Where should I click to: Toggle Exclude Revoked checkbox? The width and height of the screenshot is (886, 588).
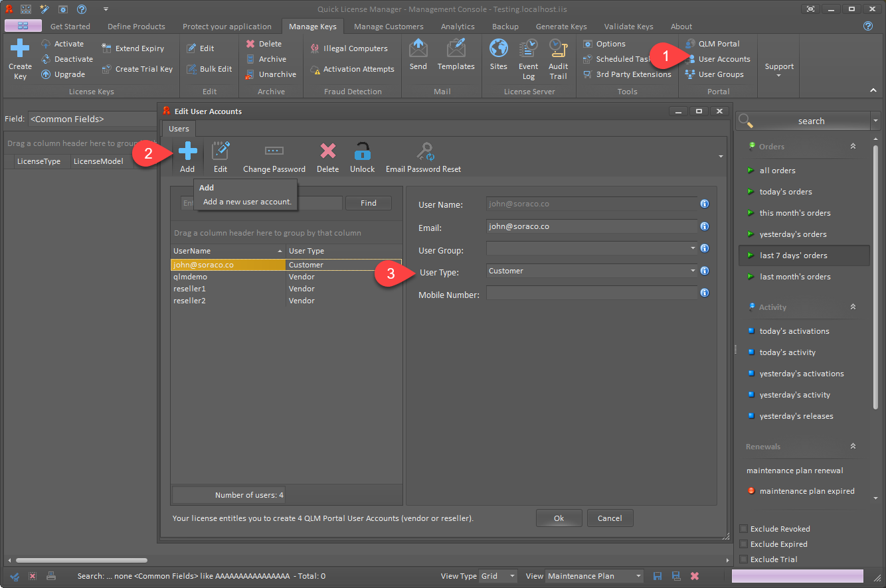(744, 529)
